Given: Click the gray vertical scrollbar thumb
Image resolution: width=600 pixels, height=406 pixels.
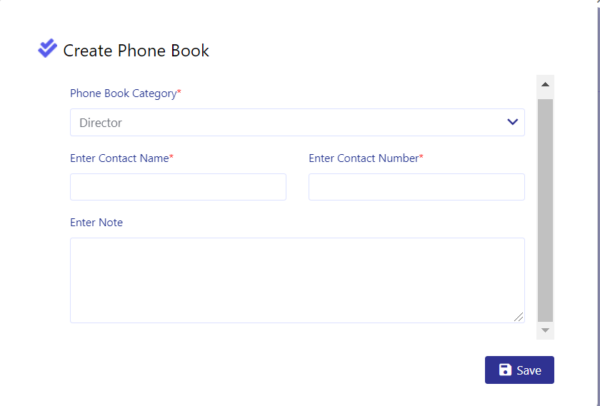Looking at the screenshot, I should coord(545,210).
